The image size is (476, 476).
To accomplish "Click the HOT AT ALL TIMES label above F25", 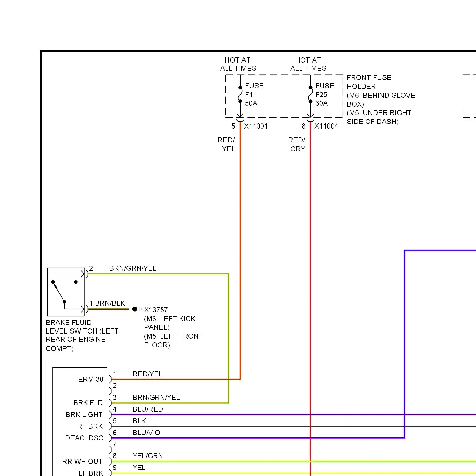I will click(x=308, y=64).
